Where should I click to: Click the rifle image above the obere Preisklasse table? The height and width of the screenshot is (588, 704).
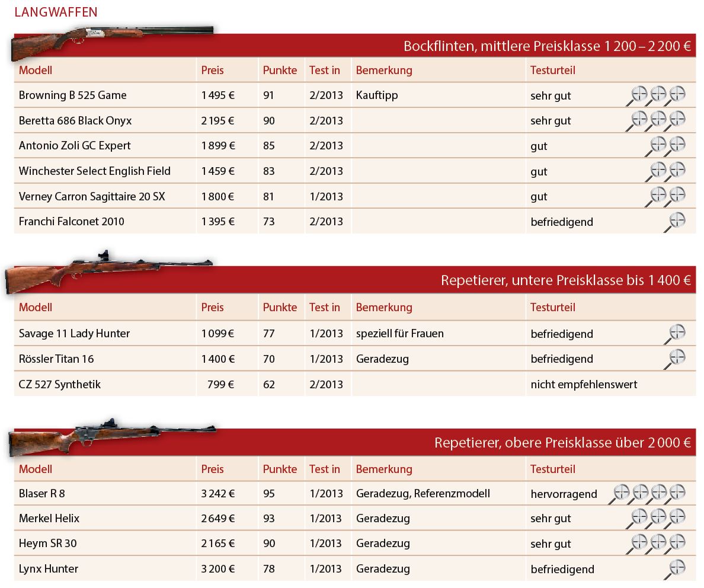(112, 437)
